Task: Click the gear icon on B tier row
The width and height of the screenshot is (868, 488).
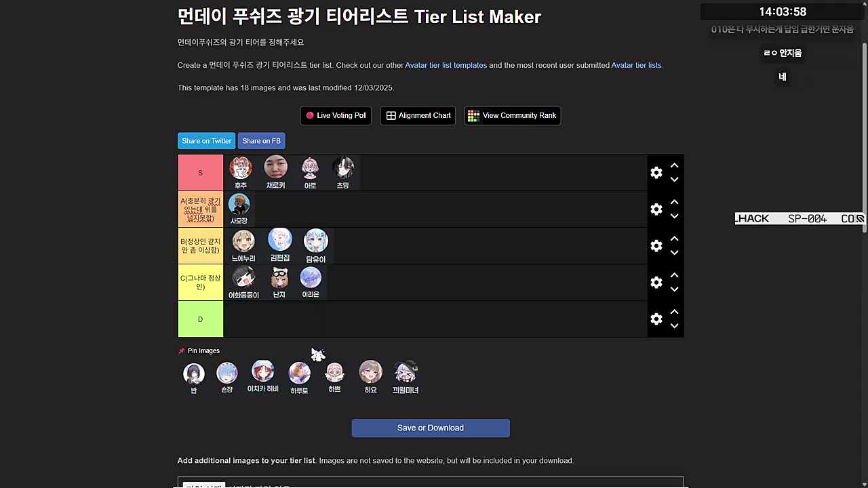Action: pyautogui.click(x=656, y=246)
